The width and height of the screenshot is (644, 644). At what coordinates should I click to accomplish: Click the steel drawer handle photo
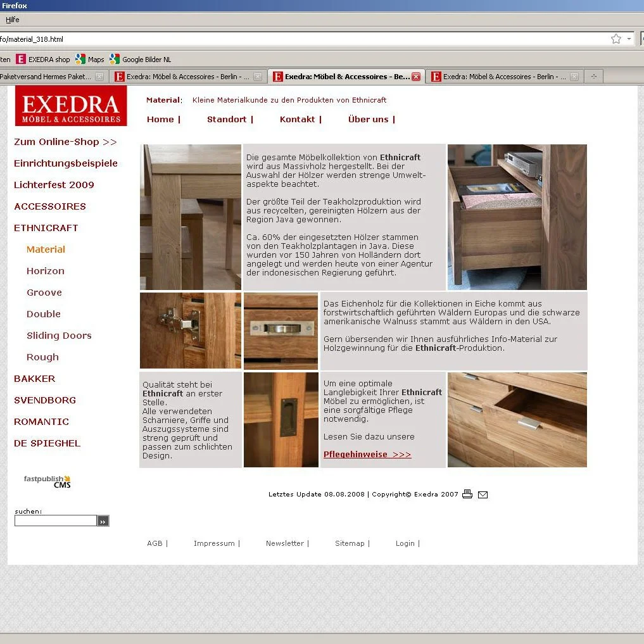[x=281, y=331]
